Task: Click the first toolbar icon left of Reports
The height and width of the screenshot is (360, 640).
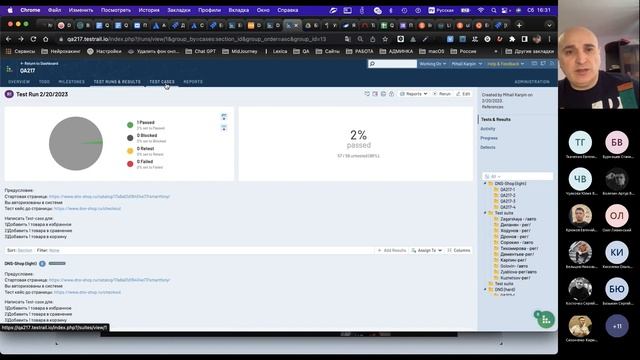Action: pyautogui.click(x=367, y=94)
